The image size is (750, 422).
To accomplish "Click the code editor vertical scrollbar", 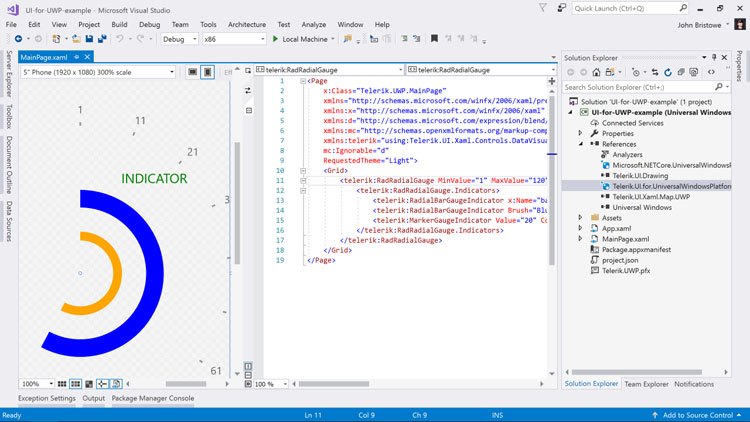I will (x=551, y=180).
